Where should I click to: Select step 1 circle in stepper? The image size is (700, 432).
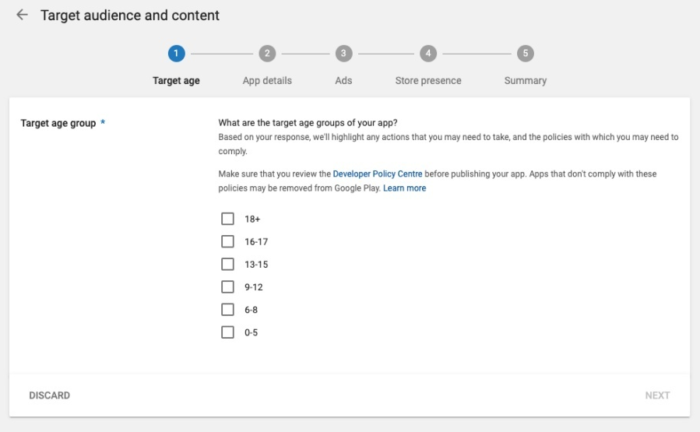point(176,54)
